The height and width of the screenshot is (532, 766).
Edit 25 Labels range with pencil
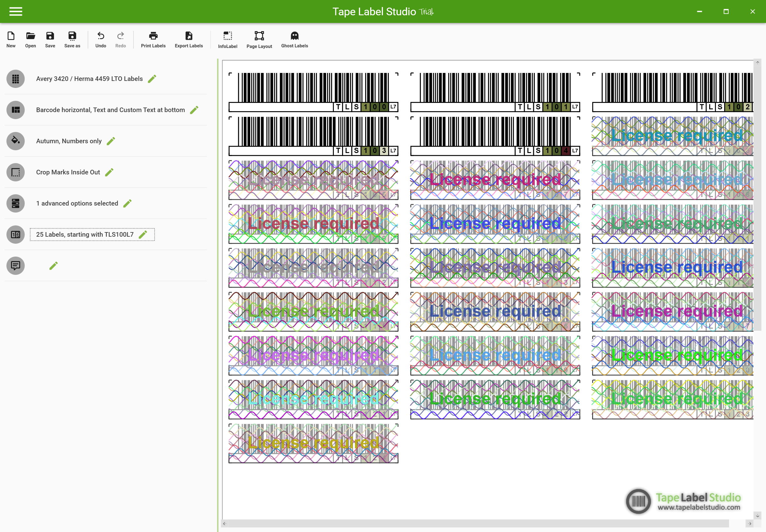point(143,234)
